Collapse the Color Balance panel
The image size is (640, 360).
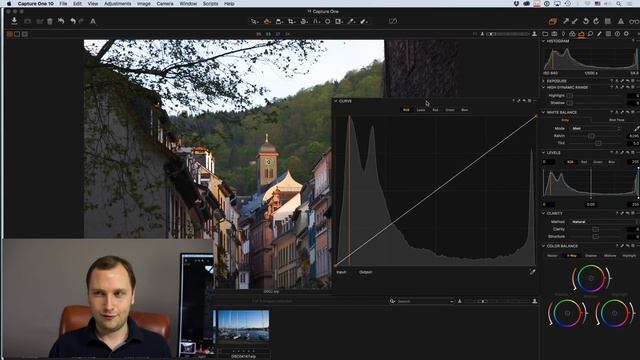[544, 246]
